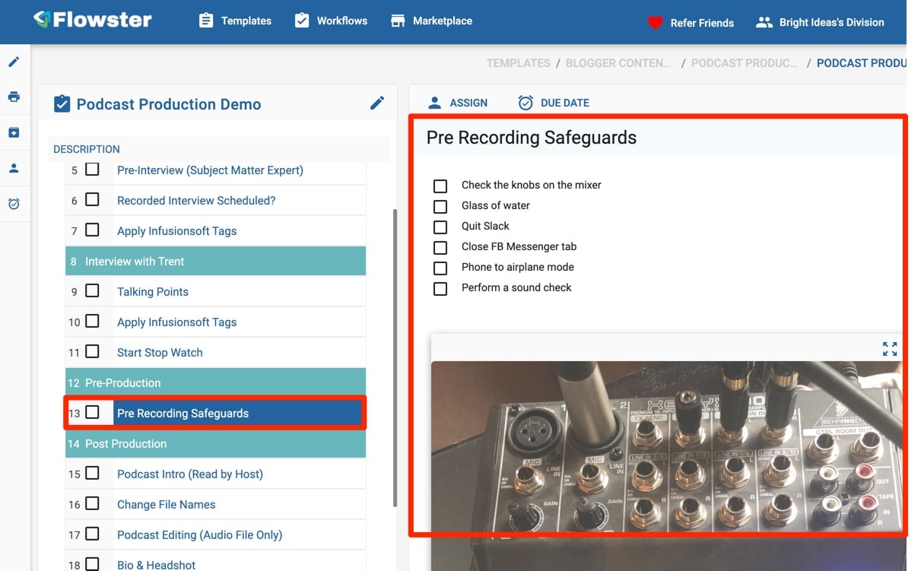Click the step list vertical scrollbar
The height and width of the screenshot is (571, 924).
(394, 357)
